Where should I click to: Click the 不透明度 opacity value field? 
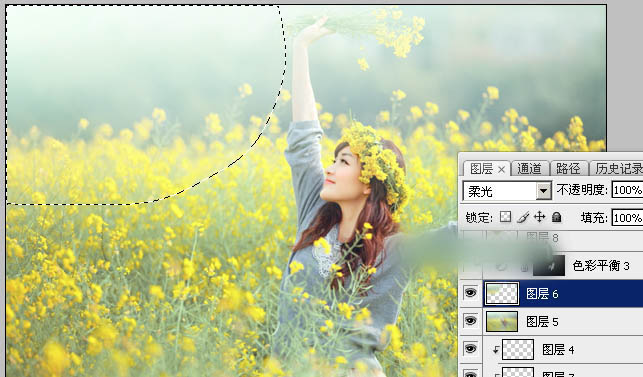click(x=627, y=190)
